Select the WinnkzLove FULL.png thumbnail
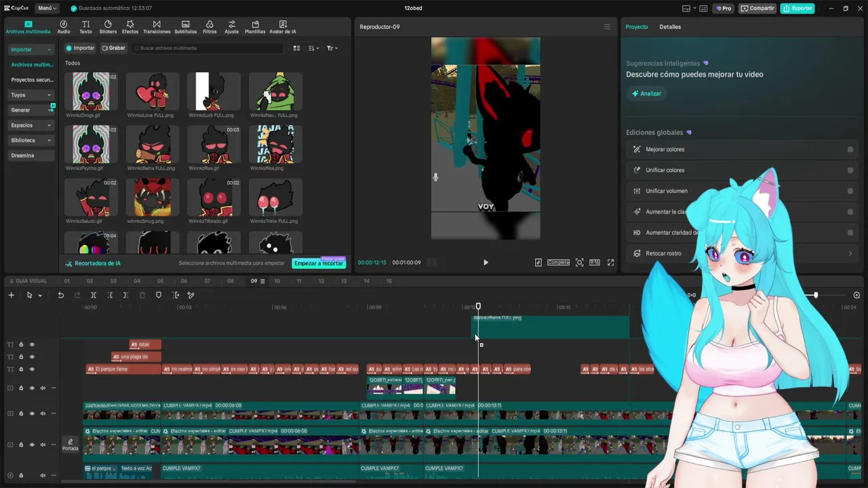 (x=152, y=91)
